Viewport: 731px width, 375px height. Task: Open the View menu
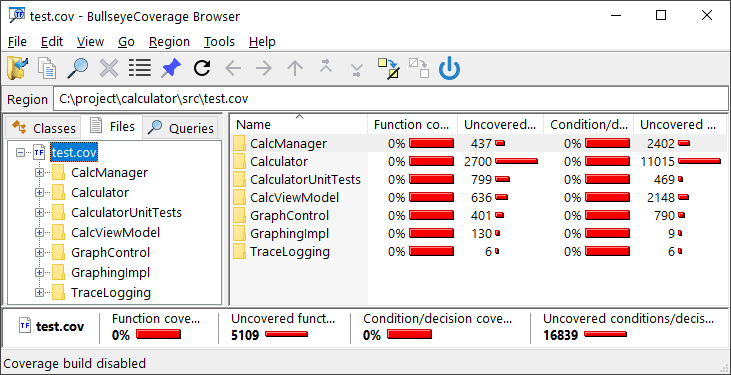(90, 42)
